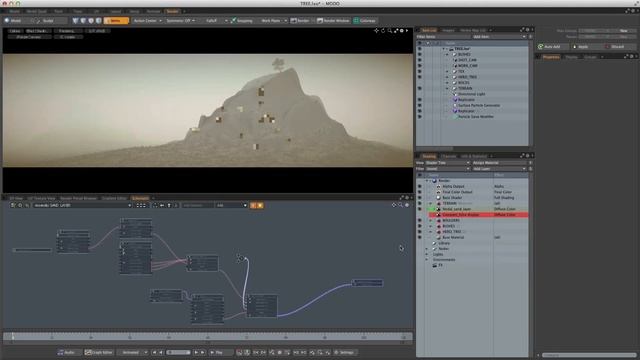Click the viewport zoom magnifier icon
The image size is (640, 360).
coord(390,31)
